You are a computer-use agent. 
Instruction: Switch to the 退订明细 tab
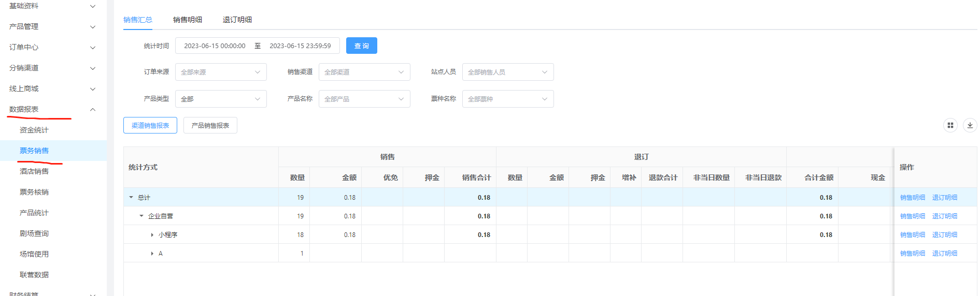tap(237, 20)
